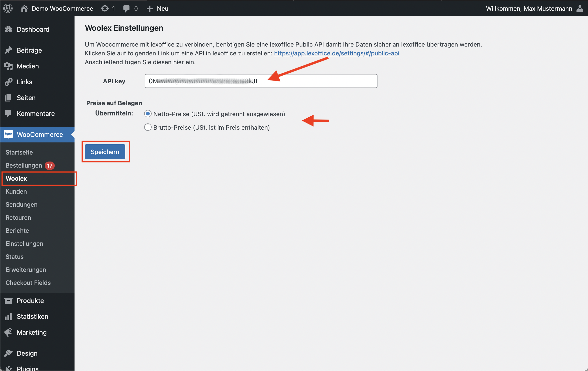Open WooCommerce Einstellungen submenu item
This screenshot has height=371, width=588.
coord(24,244)
